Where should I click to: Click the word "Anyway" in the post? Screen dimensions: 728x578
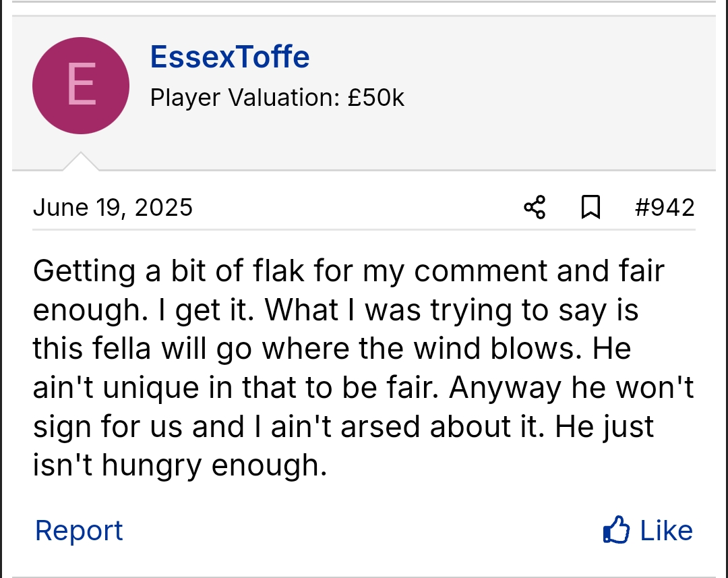pyautogui.click(x=495, y=388)
